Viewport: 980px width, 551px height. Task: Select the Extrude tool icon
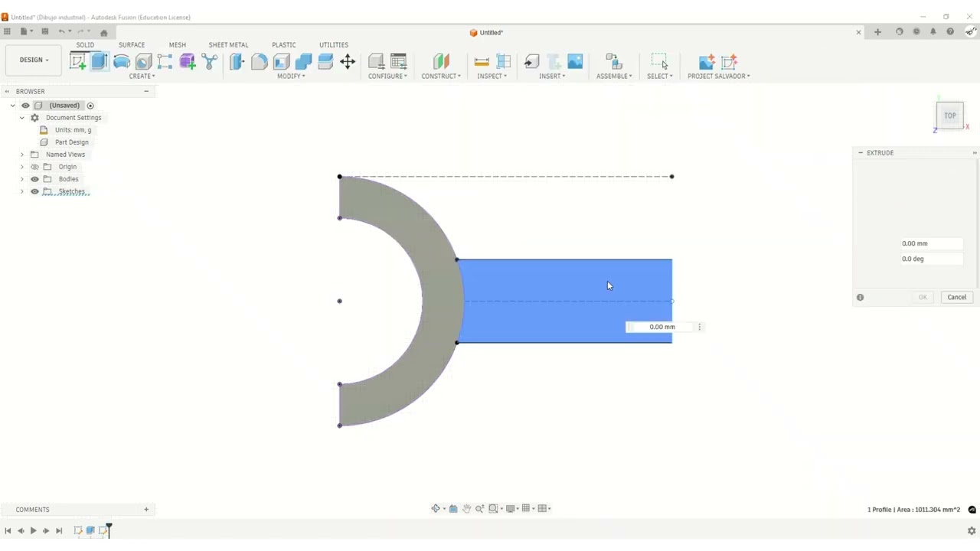tap(99, 62)
